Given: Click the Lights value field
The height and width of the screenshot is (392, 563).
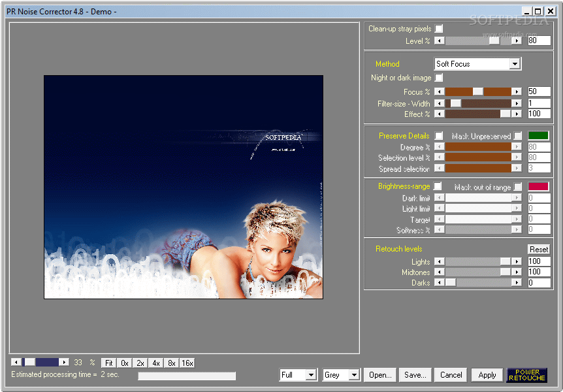Looking at the screenshot, I should [x=539, y=261].
